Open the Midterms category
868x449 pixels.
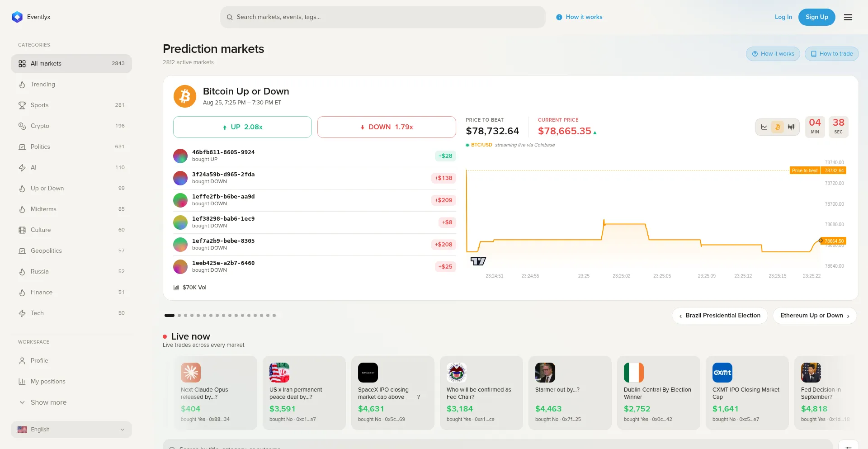71,209
